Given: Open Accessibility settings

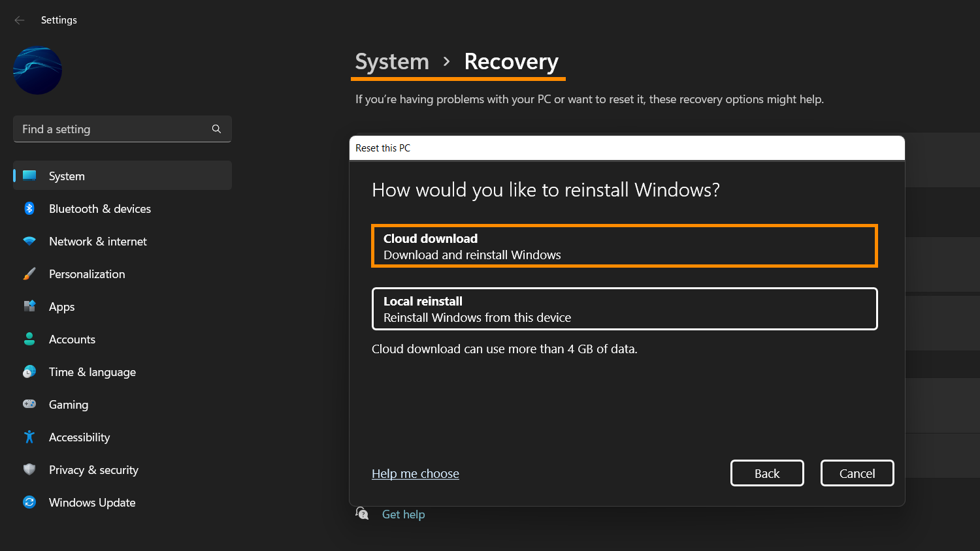Looking at the screenshot, I should [79, 437].
